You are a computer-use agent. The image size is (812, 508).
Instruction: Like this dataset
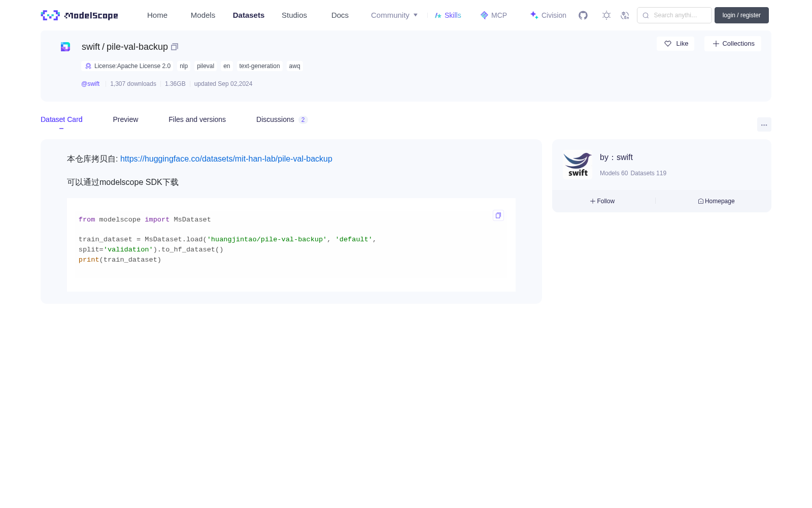pos(675,44)
